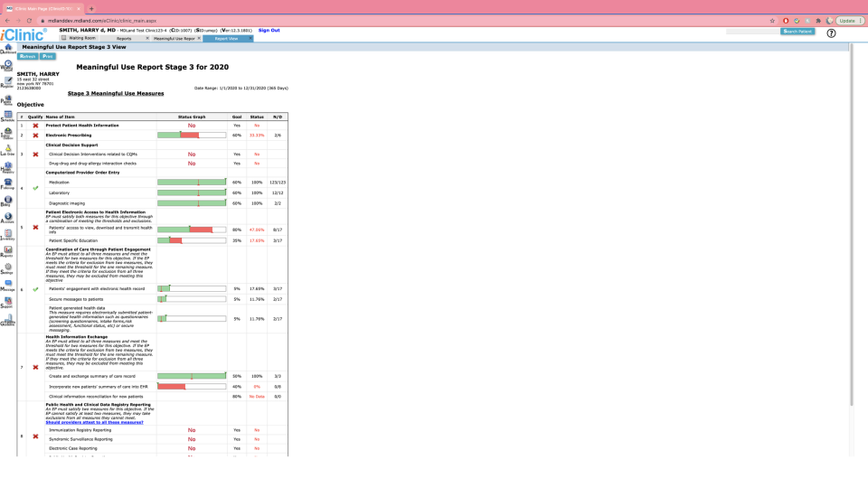Viewport: 868px width, 488px height.
Task: Click the 33.33% status value
Action: coord(256,135)
